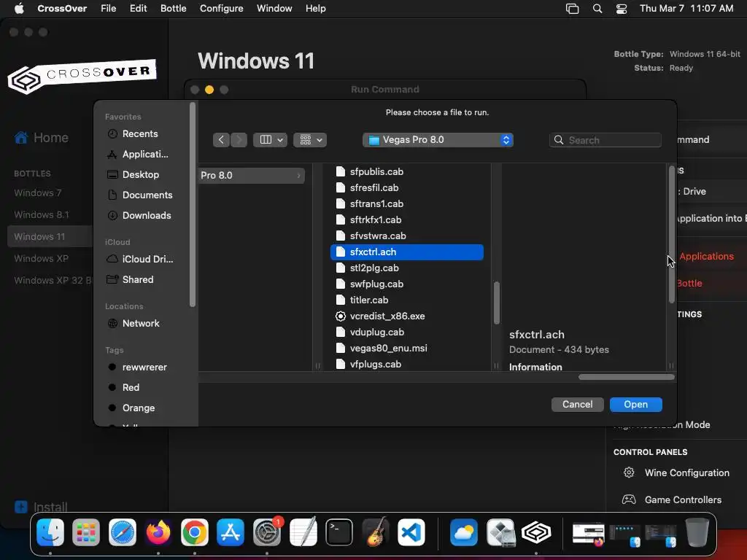Open the Trash in the Dock
747x560 pixels.
pyautogui.click(x=697, y=532)
